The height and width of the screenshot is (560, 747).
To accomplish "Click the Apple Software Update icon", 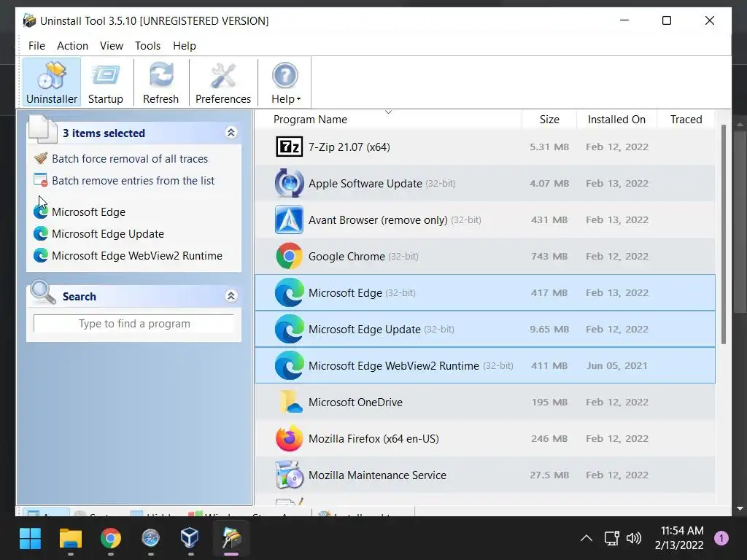I will (x=289, y=183).
